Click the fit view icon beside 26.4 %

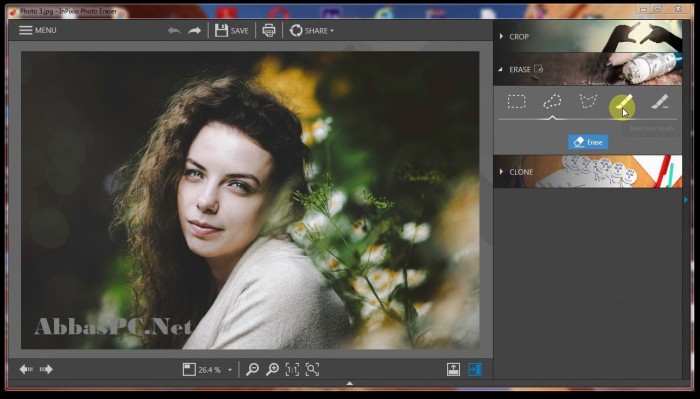(189, 370)
